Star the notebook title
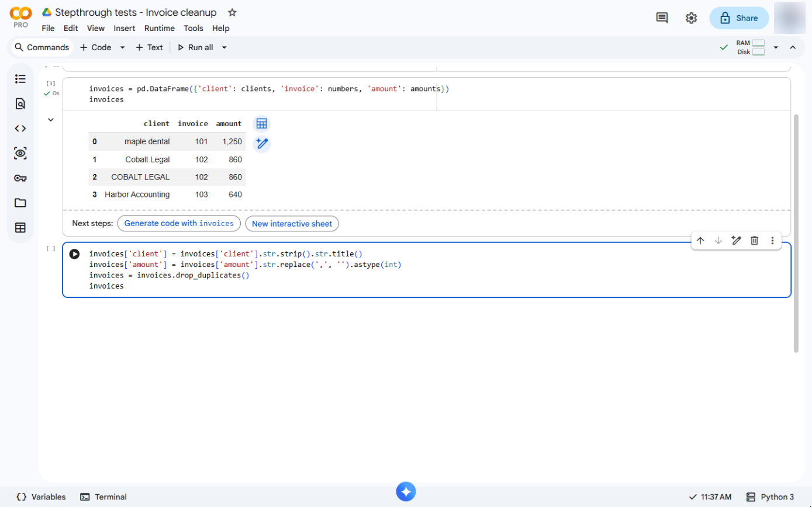Viewport: 812px width, 507px height. click(x=232, y=12)
